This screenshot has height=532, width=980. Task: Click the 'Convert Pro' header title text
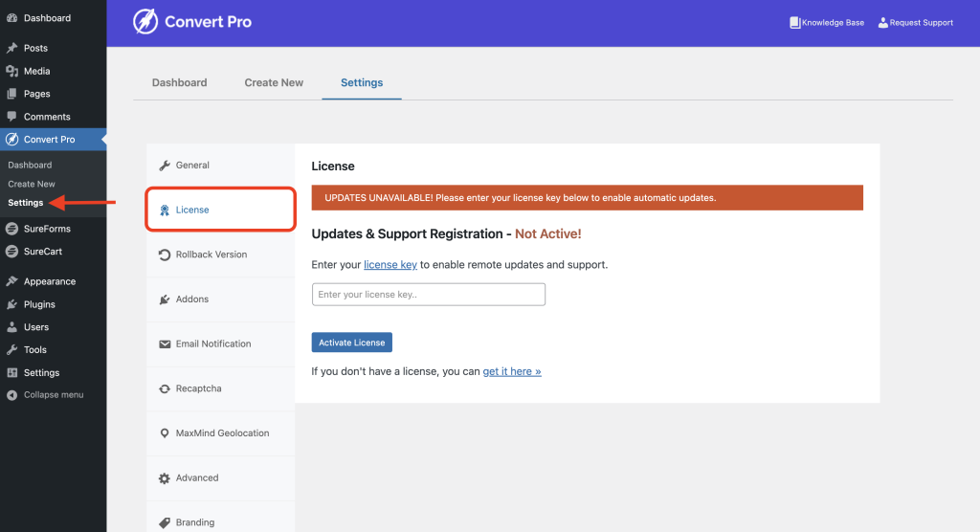pyautogui.click(x=208, y=22)
